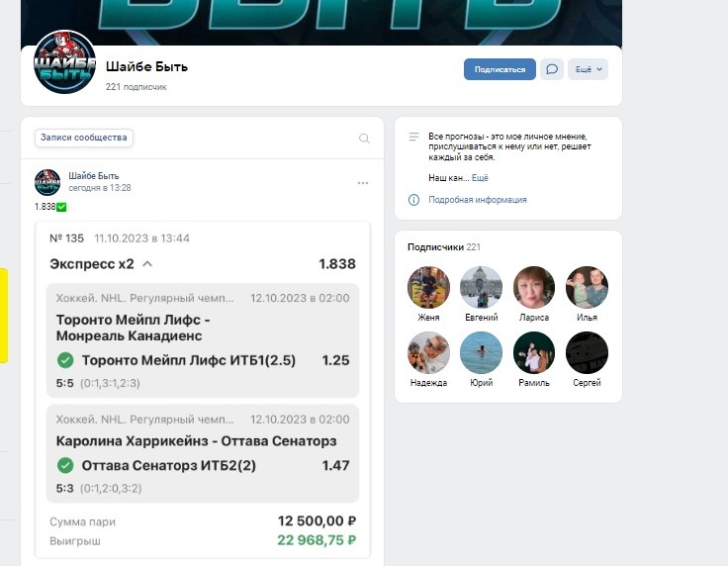Viewport: 728px width, 566px height.
Task: Open post author name Шайбе Быть link
Action: coord(94,176)
